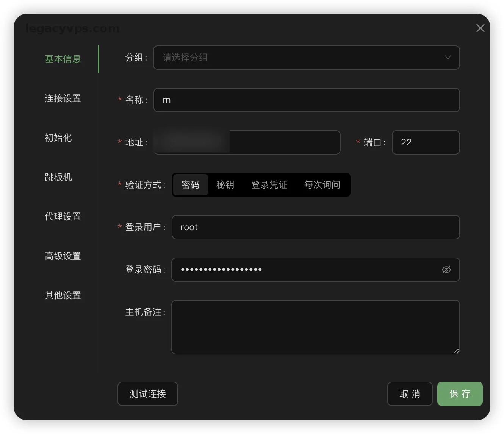The width and height of the screenshot is (504, 434).
Task: Open the 连接设置 tab
Action: point(63,98)
